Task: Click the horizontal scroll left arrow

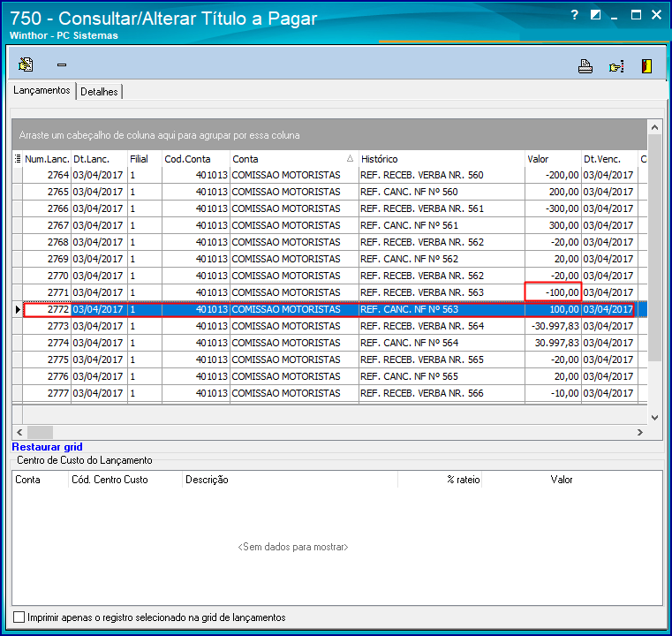Action: pyautogui.click(x=19, y=432)
